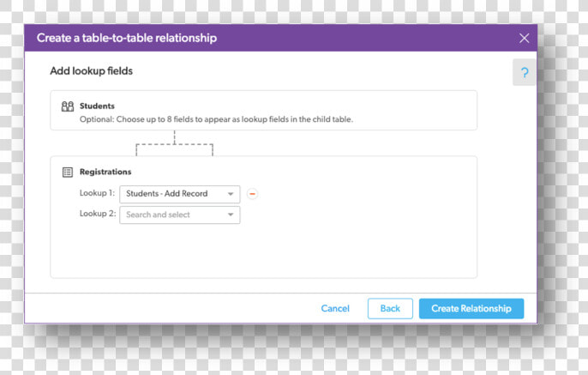
Task: Click the Registrations table list icon
Action: tap(68, 172)
